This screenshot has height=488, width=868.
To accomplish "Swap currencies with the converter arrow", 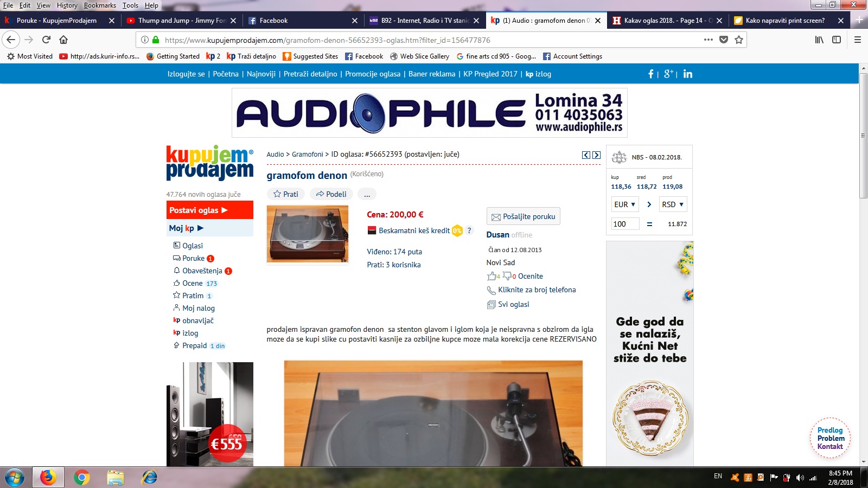I will click(649, 204).
